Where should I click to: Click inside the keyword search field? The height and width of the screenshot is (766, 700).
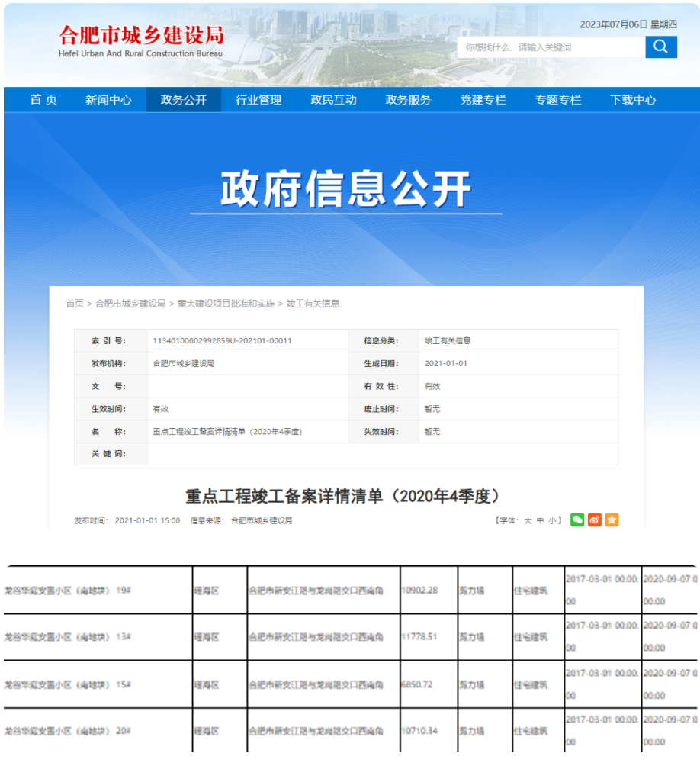pyautogui.click(x=551, y=47)
